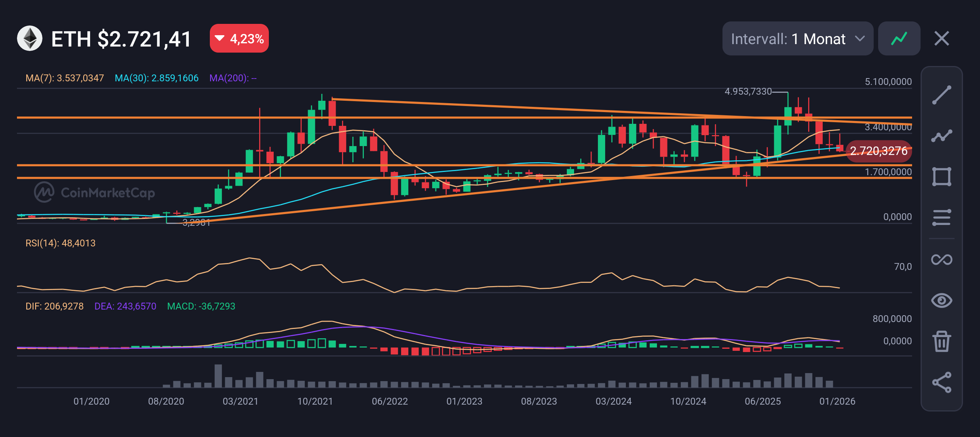Select the rectangle drawing tool
980x437 pixels.
click(x=942, y=176)
